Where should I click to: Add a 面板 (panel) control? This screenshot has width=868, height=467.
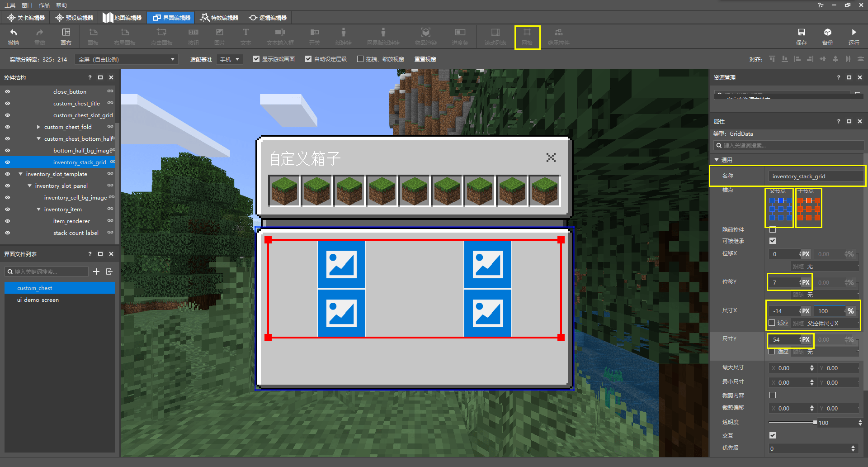[x=93, y=37]
